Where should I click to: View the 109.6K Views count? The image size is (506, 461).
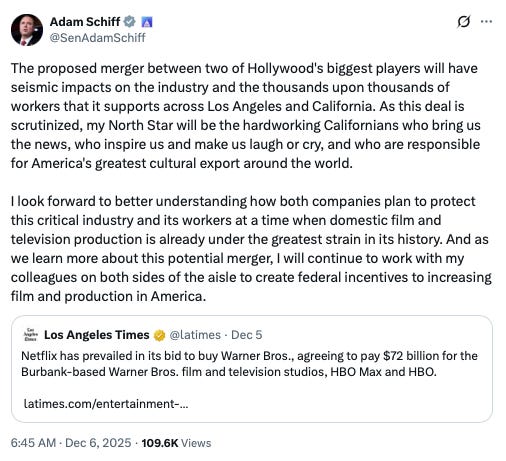click(x=176, y=443)
